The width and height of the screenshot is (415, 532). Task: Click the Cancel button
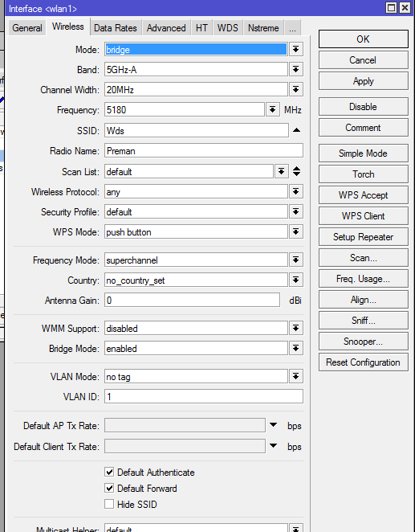pos(363,60)
